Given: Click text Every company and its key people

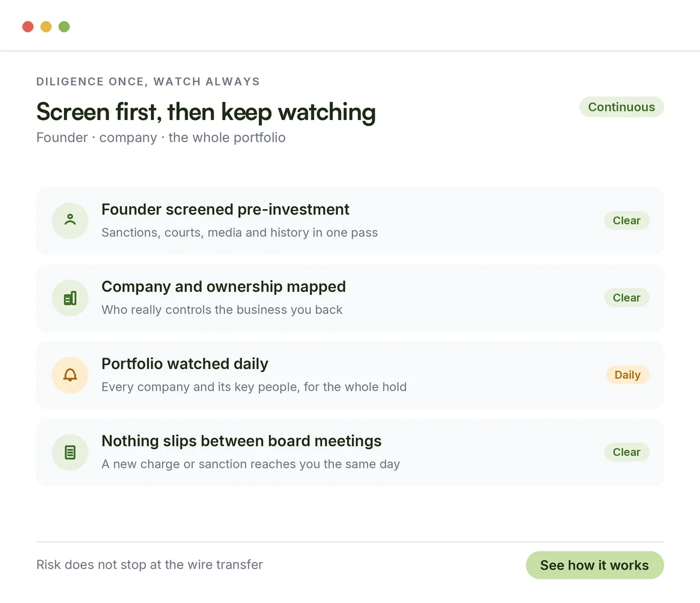Looking at the screenshot, I should [x=201, y=387].
